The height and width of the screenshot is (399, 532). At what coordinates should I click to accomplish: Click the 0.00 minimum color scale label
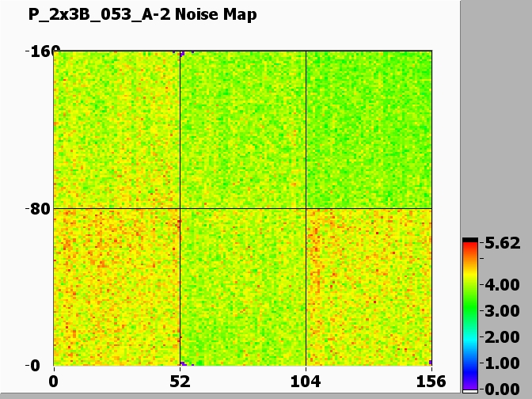tap(504, 389)
